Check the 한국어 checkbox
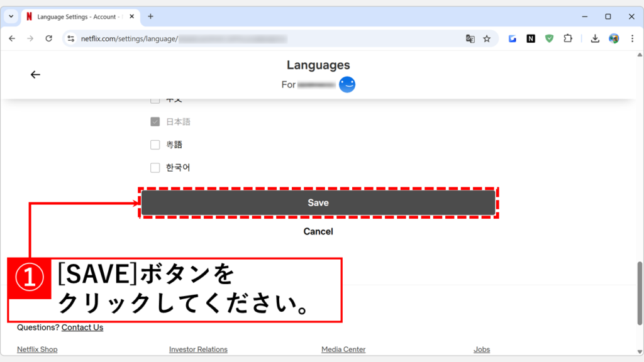Screen dimensions: 644x362 tap(155, 168)
